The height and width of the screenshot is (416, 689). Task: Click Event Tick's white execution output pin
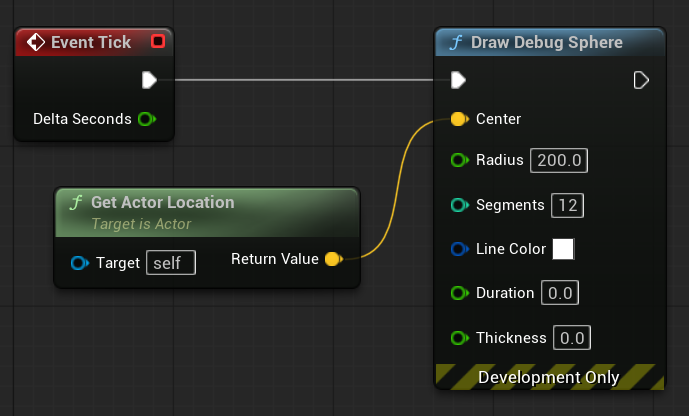(x=149, y=79)
